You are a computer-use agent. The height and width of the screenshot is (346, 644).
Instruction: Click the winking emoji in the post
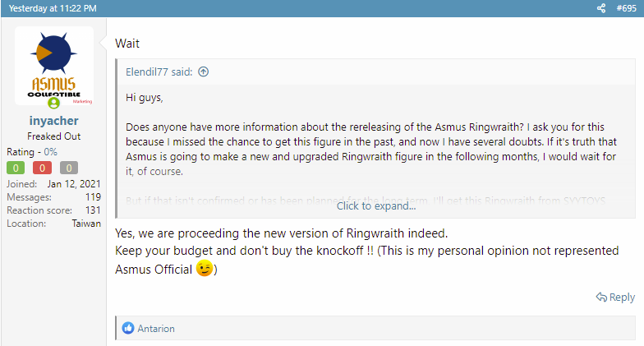coord(204,268)
